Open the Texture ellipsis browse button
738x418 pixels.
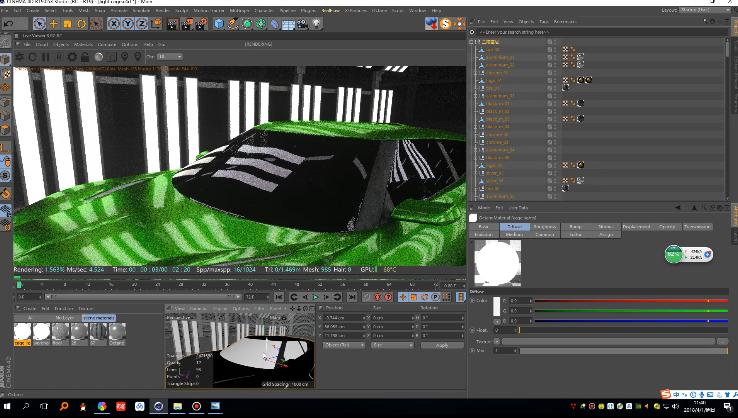point(722,341)
